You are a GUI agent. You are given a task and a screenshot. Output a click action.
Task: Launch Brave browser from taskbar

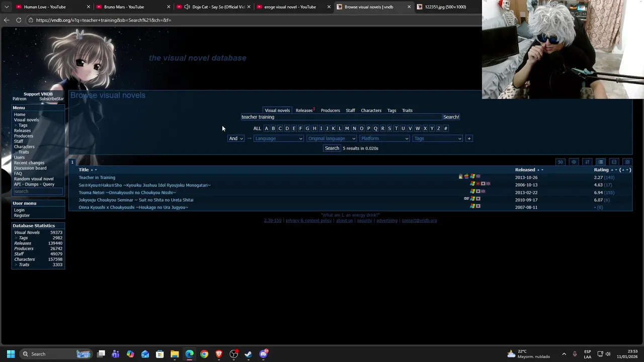point(219,354)
